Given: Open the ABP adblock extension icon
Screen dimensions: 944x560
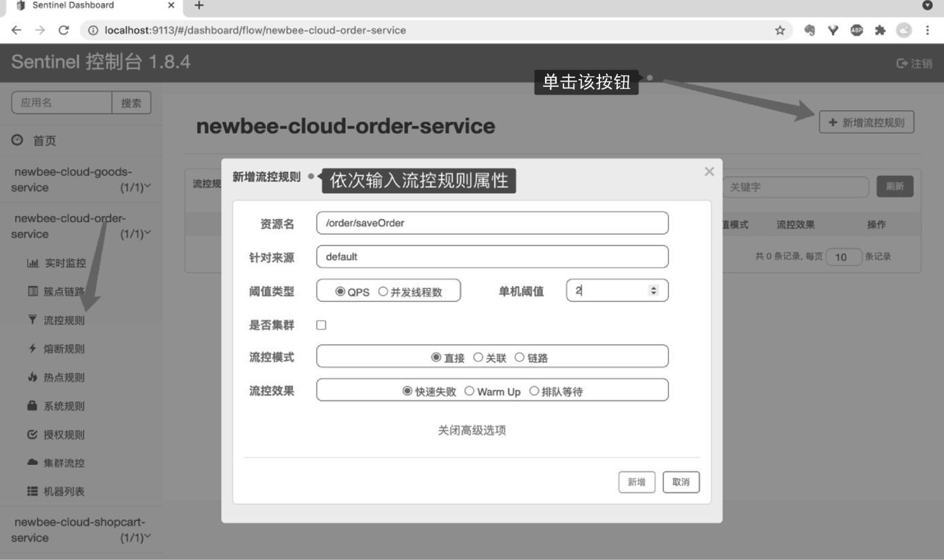Looking at the screenshot, I should click(x=856, y=30).
